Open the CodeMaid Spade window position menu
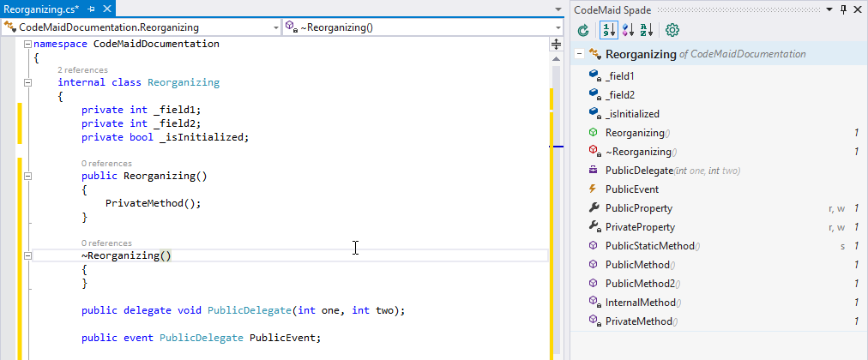Image resolution: width=868 pixels, height=360 pixels. pyautogui.click(x=829, y=9)
